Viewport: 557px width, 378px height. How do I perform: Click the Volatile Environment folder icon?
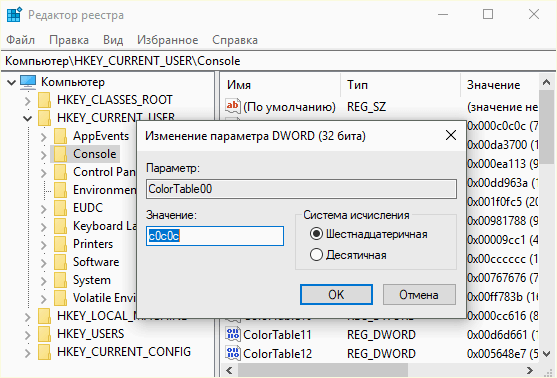61,298
